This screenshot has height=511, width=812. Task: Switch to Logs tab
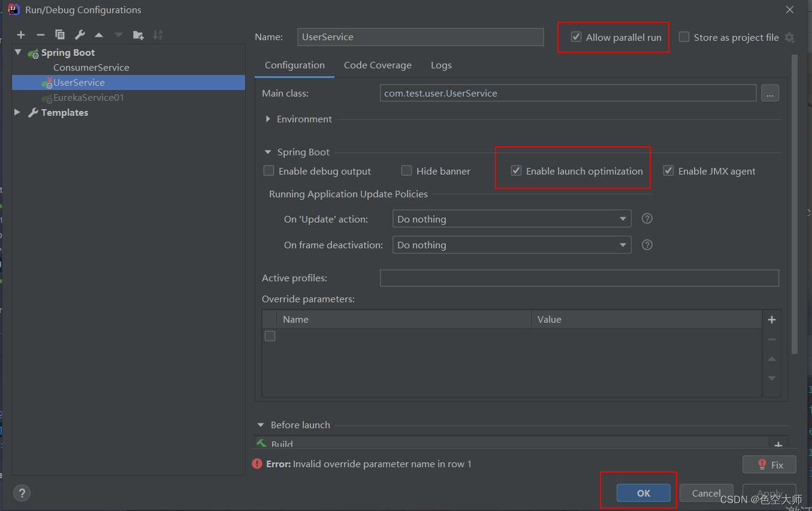[441, 65]
